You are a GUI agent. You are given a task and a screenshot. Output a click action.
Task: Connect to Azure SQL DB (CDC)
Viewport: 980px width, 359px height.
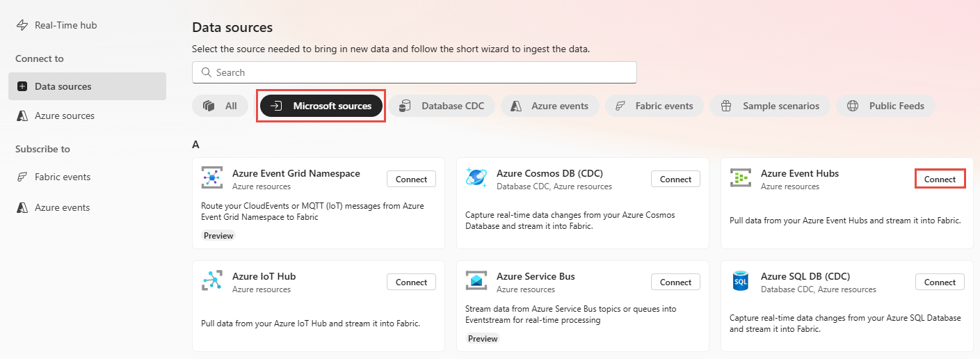[x=940, y=282]
